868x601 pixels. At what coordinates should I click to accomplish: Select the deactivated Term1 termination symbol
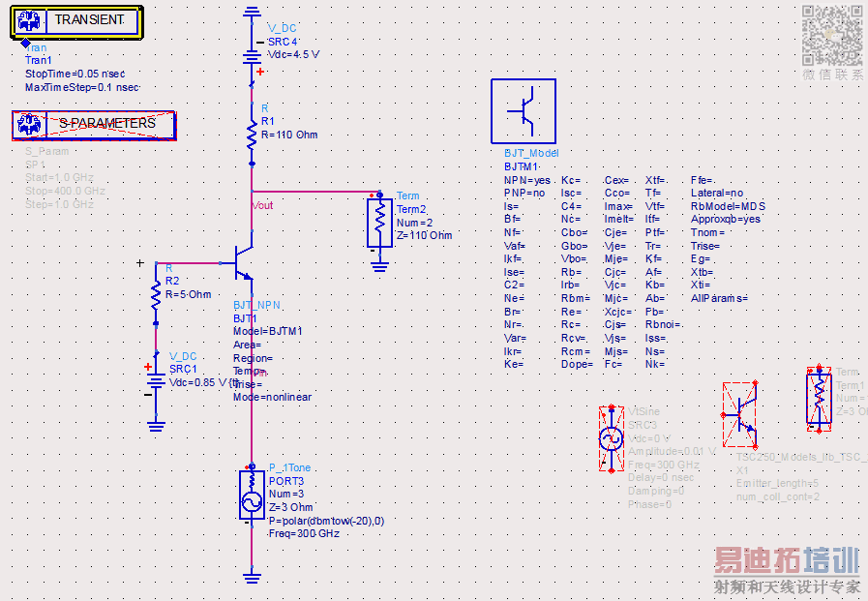820,399
